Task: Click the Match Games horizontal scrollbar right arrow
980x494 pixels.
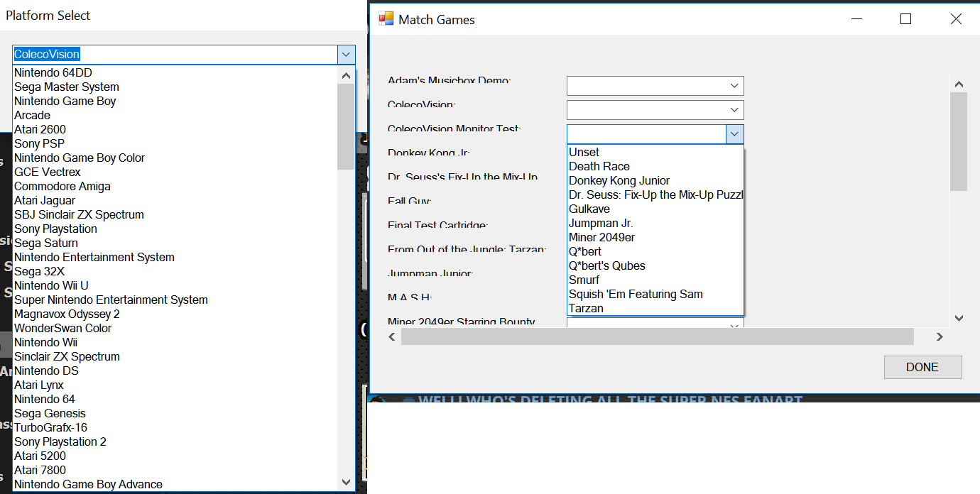Action: [940, 336]
